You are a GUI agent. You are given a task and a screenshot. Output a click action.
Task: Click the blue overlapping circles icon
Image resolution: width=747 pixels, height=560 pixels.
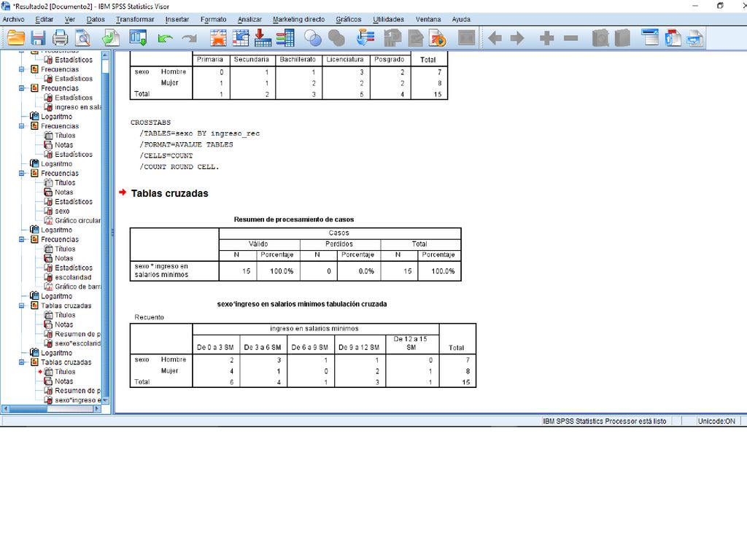pyautogui.click(x=313, y=38)
